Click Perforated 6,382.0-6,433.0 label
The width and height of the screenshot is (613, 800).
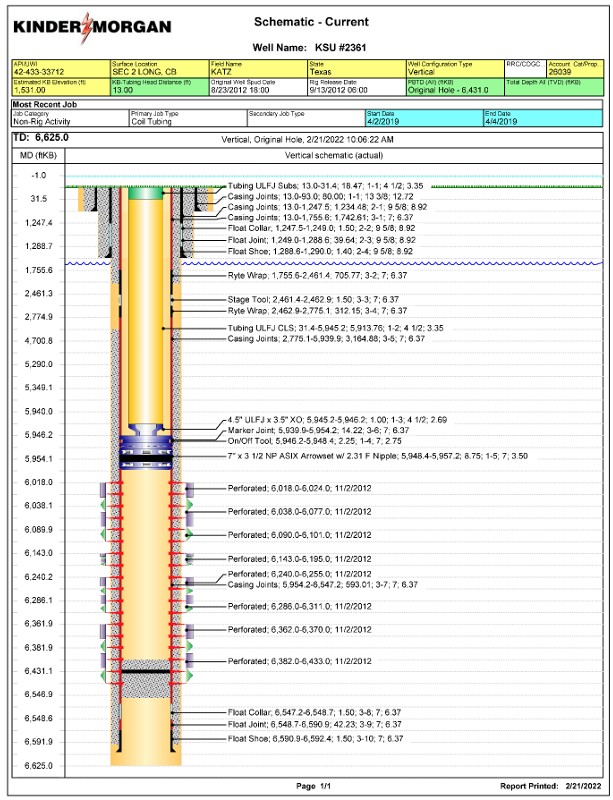click(x=300, y=661)
